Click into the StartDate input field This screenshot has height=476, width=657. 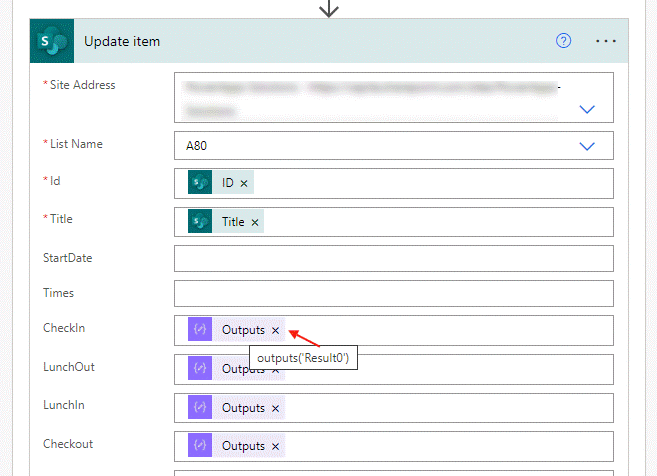coord(394,259)
